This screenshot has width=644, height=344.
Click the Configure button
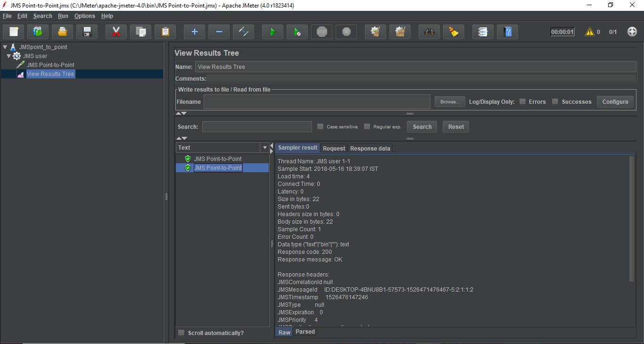tap(615, 101)
